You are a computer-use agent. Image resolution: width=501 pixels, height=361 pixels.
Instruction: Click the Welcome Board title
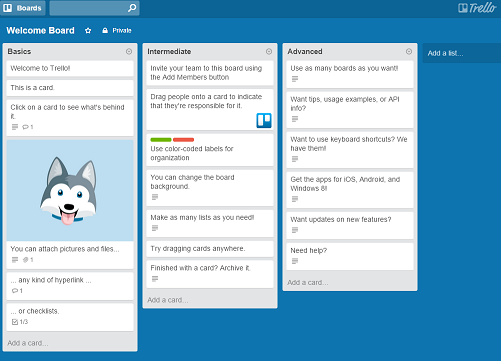point(40,31)
